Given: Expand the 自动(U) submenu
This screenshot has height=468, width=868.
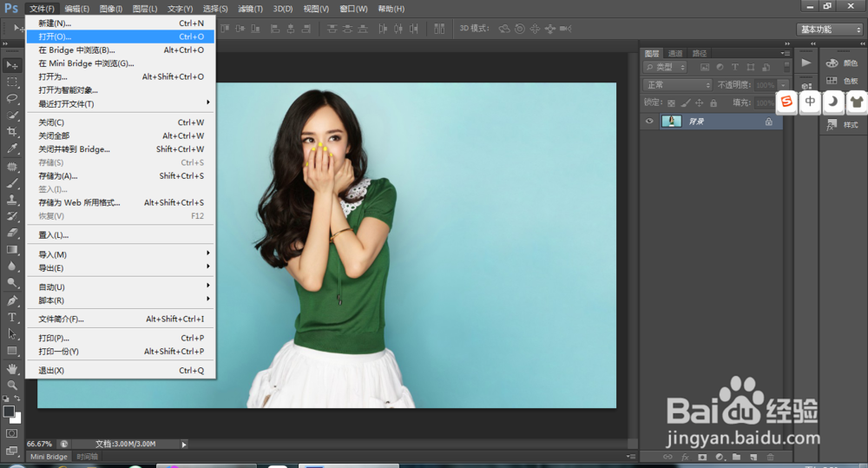Looking at the screenshot, I should (121, 287).
